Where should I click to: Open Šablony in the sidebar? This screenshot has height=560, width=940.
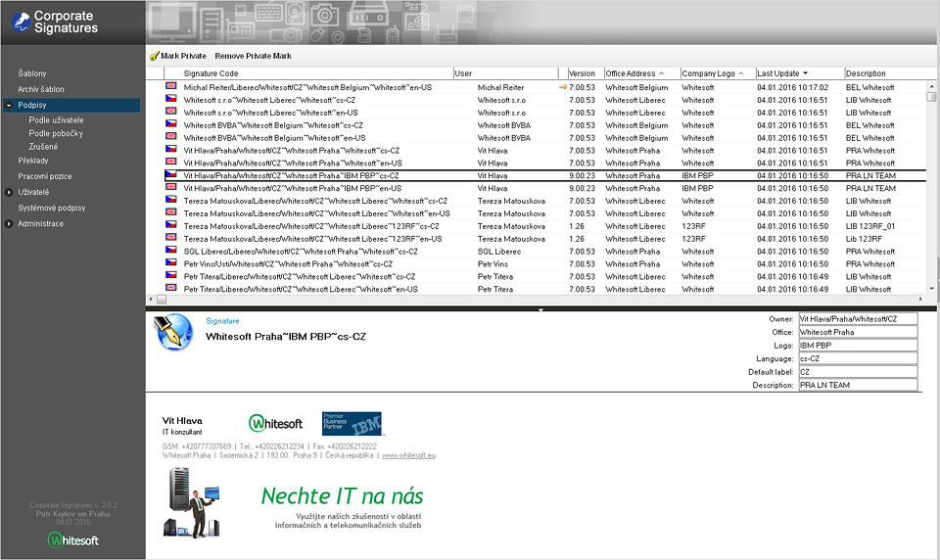[x=32, y=73]
